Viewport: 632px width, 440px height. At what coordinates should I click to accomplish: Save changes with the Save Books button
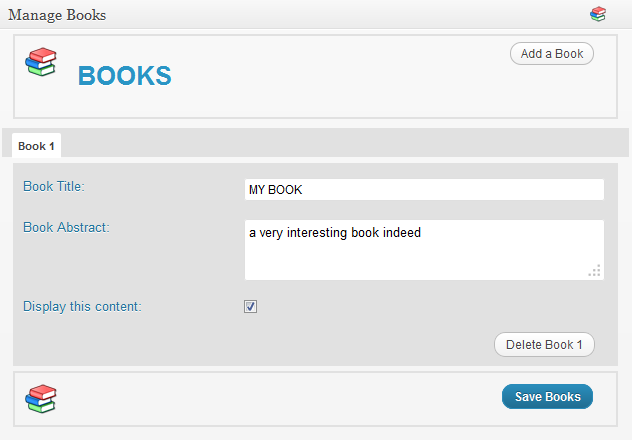point(547,397)
